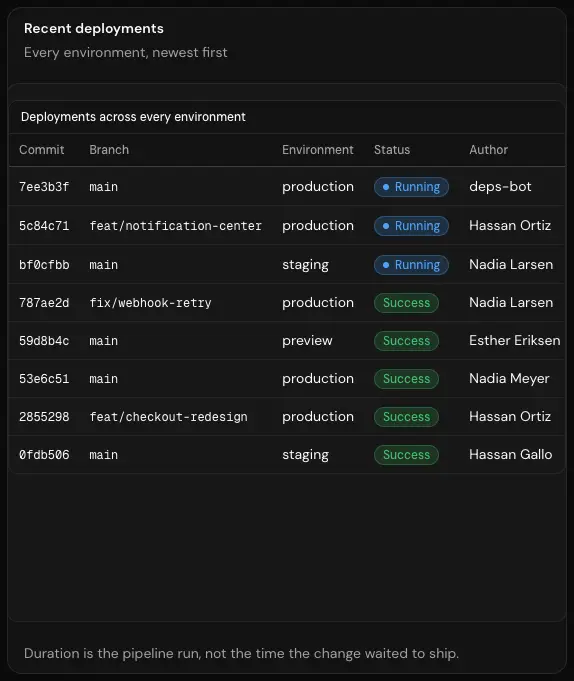This screenshot has width=574, height=681.
Task: Click the fix/webhook-retry branch name
Action: [150, 303]
